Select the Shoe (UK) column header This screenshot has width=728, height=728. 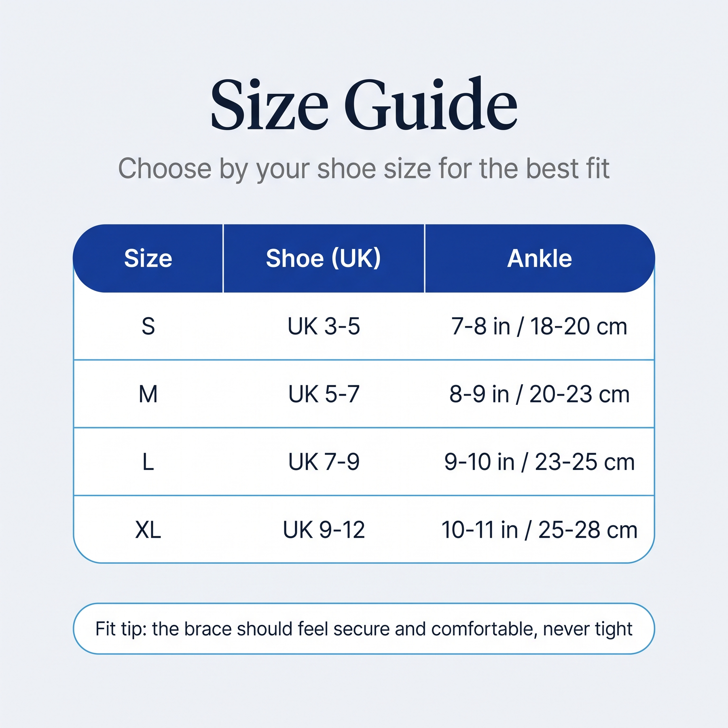click(x=324, y=258)
